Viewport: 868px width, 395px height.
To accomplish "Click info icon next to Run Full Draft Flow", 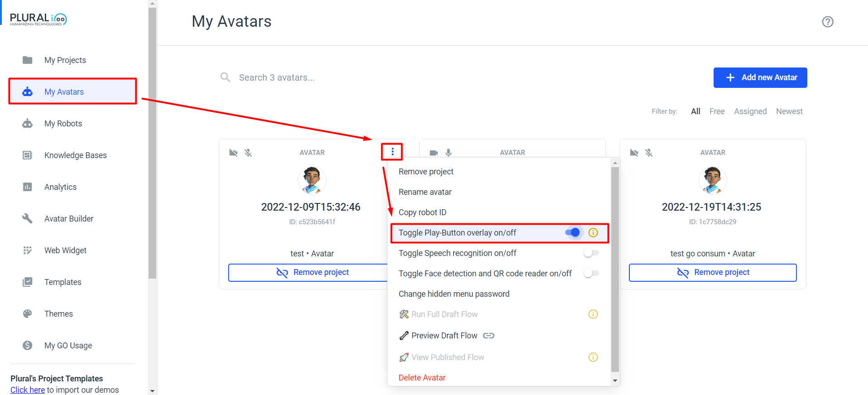I will 593,314.
